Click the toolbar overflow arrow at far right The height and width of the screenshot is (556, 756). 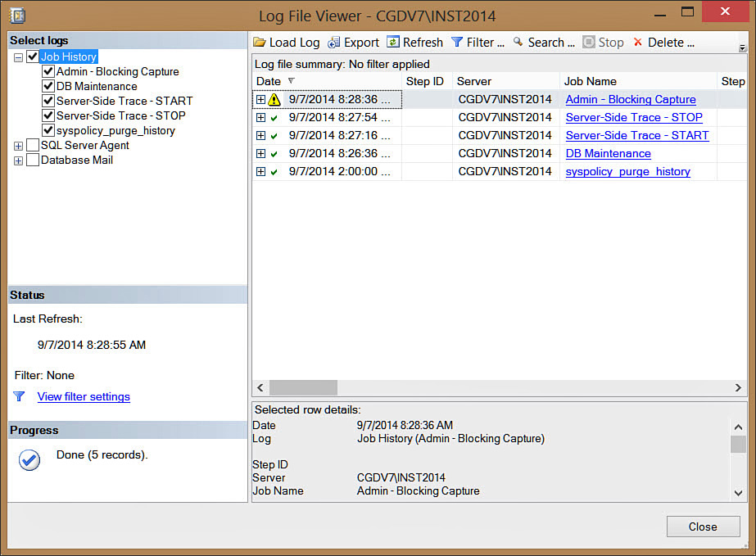(743, 47)
